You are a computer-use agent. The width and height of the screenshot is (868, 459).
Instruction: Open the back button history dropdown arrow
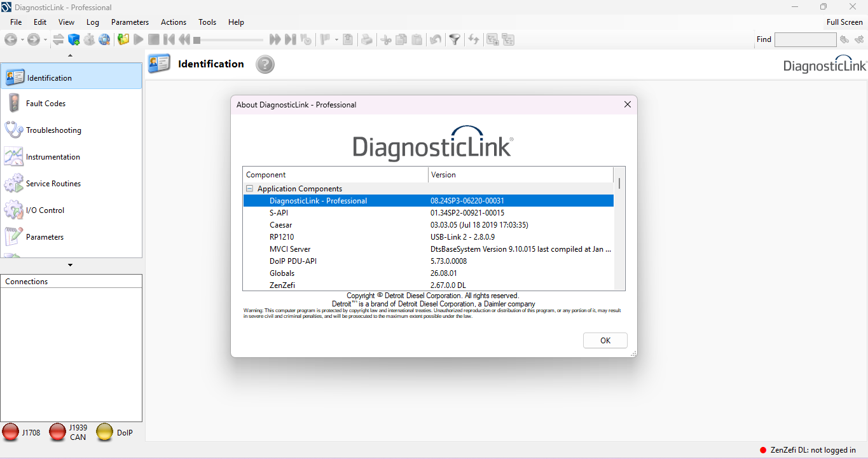(x=22, y=39)
